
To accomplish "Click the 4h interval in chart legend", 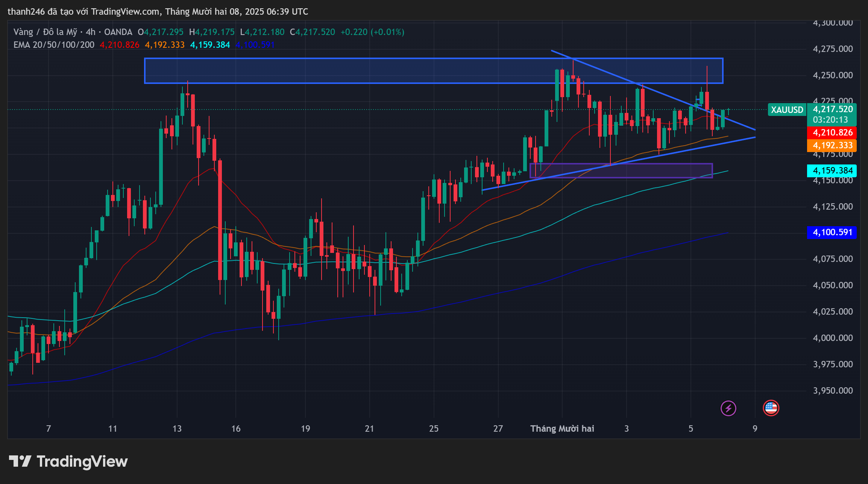I will point(90,32).
